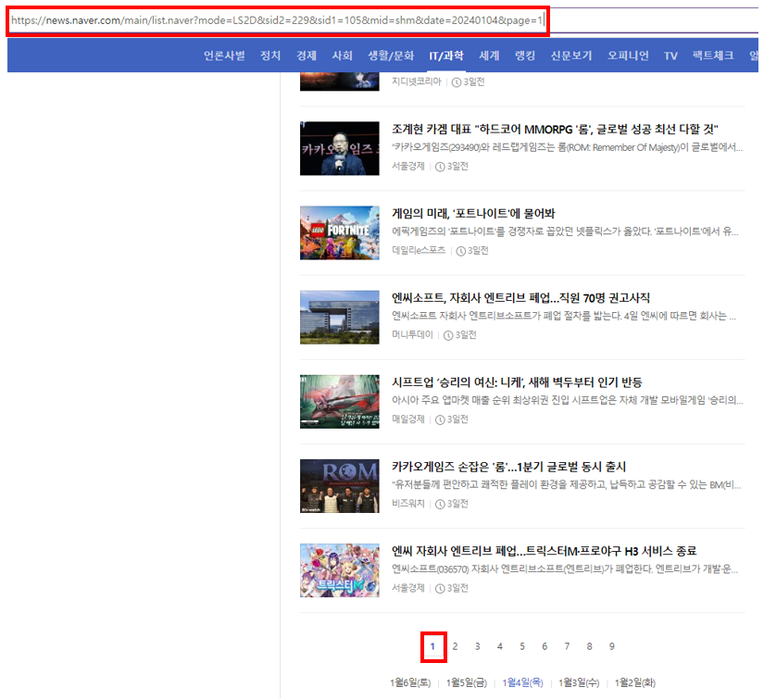Click summary text starting 아시아 주요 앱마켓
The width and height of the screenshot is (764, 700).
[x=568, y=400]
